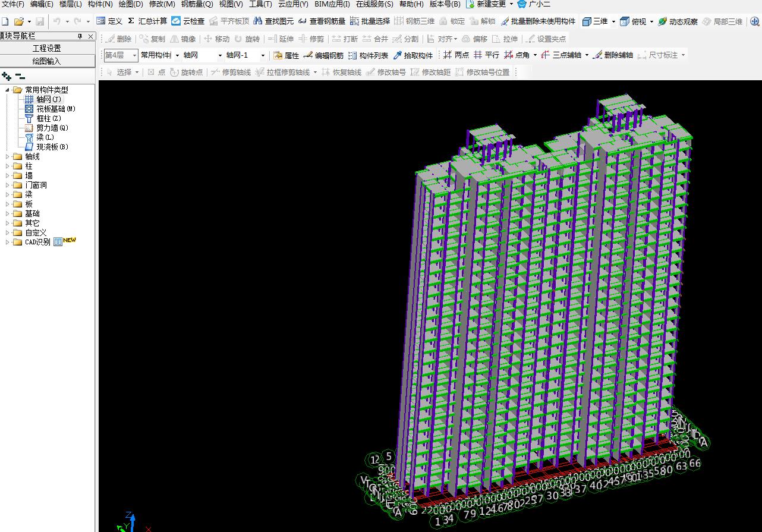Click the 工程设置 button
Screen dimensions: 762x532
coord(47,48)
